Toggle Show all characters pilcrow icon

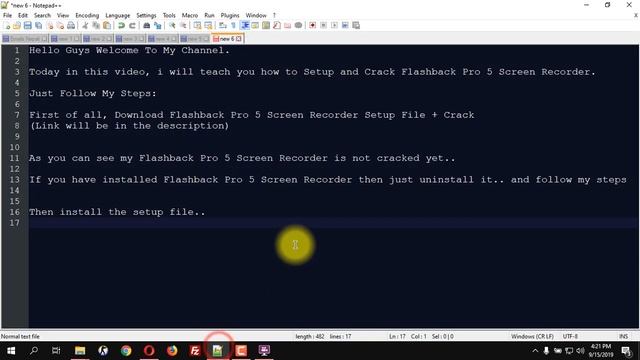(x=233, y=26)
